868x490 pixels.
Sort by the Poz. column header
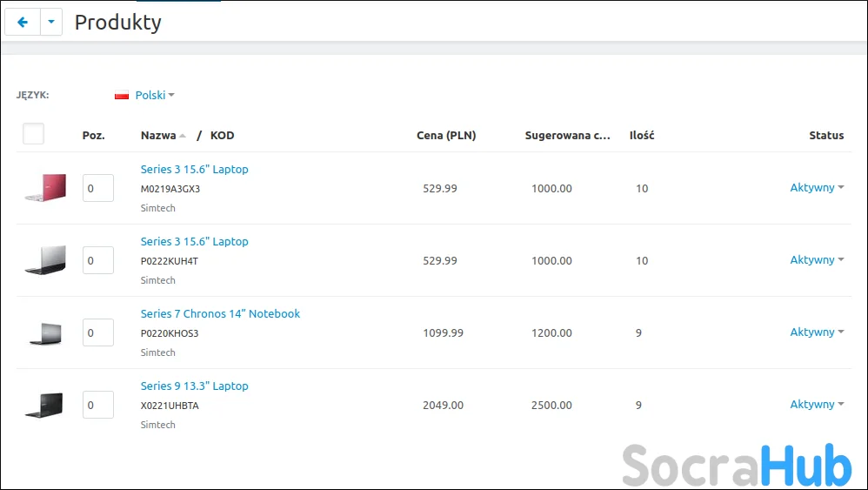point(94,136)
